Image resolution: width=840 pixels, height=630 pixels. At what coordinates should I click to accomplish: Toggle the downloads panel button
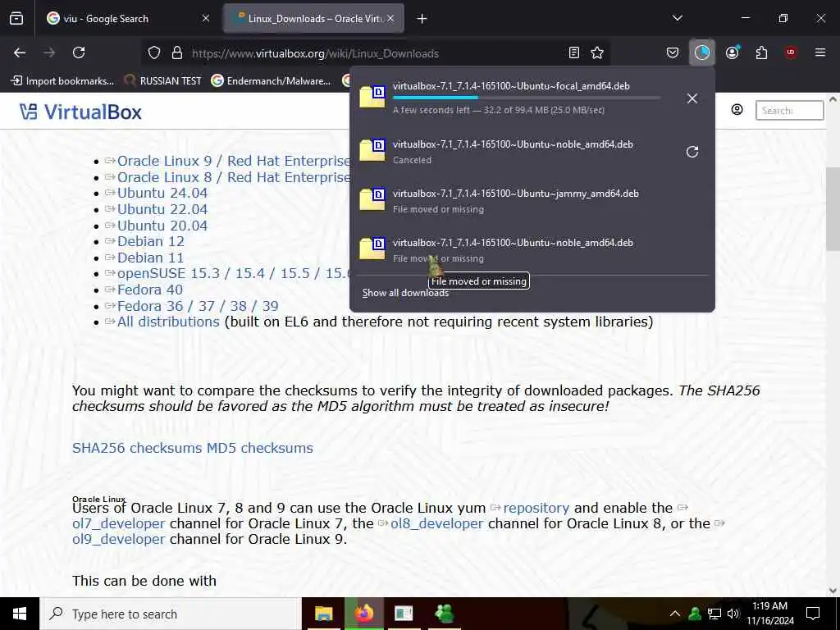tap(702, 52)
